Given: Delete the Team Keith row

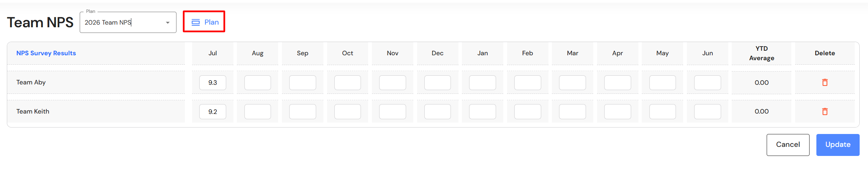Looking at the screenshot, I should (x=825, y=112).
